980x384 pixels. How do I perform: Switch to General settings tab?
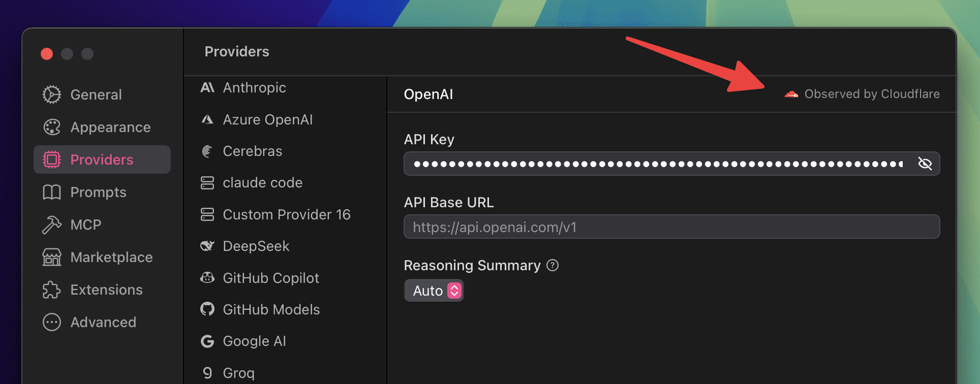click(x=102, y=94)
